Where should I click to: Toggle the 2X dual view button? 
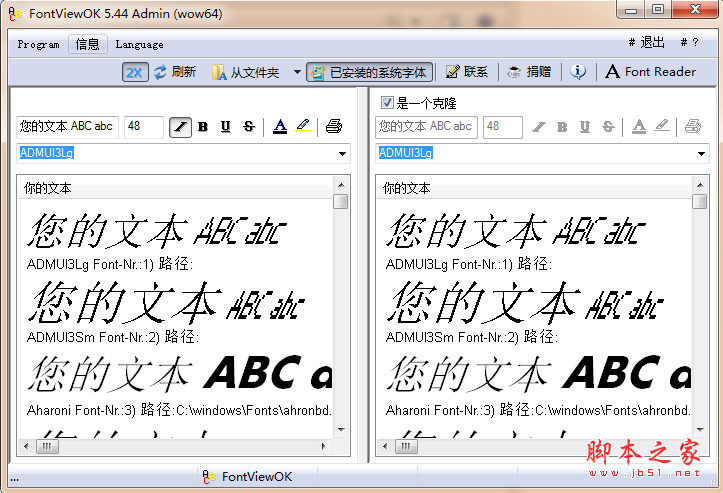135,72
